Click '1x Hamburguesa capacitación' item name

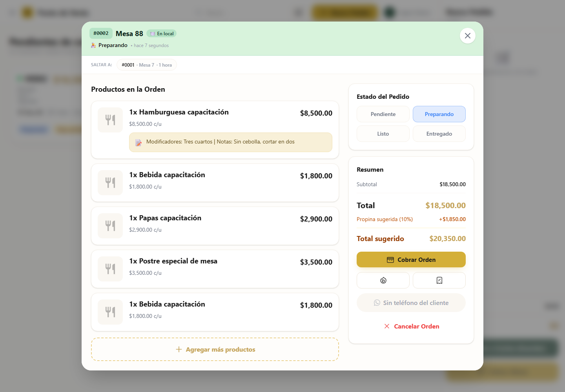point(179,112)
